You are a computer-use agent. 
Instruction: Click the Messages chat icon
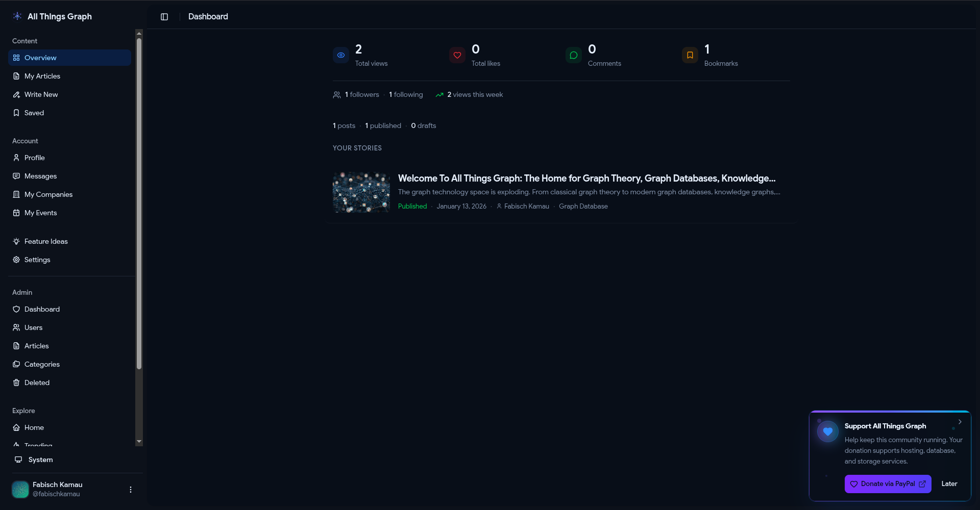(x=16, y=176)
